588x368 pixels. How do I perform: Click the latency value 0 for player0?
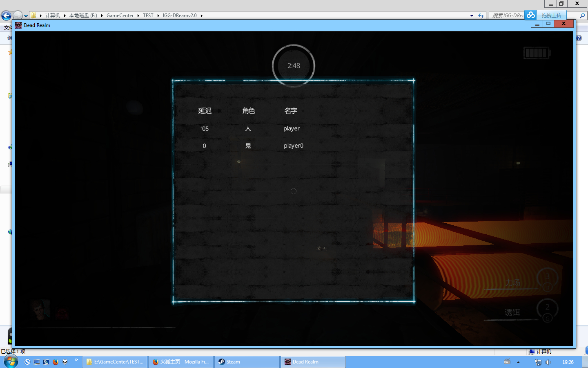205,146
